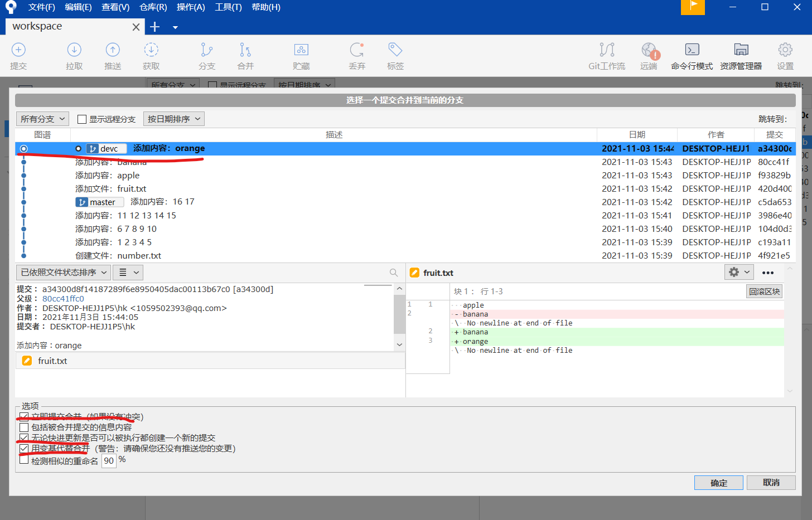Select fruit.txt in the changed files list
Screen dimensions: 812x520
(x=210, y=361)
